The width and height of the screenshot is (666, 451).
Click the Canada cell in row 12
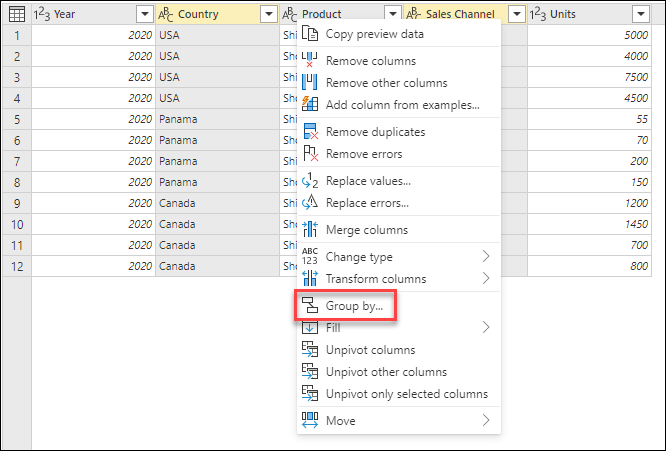217,266
